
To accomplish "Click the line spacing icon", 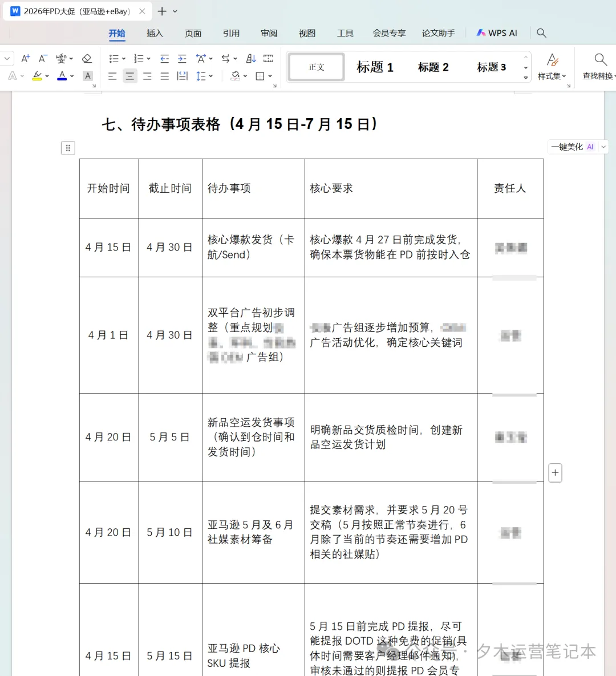I will pyautogui.click(x=201, y=76).
